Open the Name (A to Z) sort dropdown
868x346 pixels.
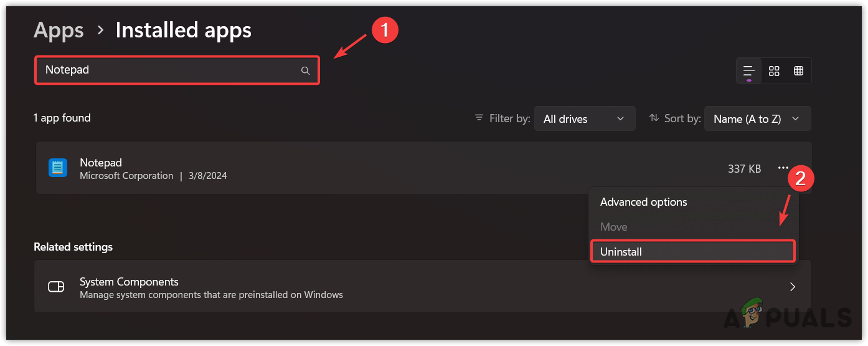(757, 118)
